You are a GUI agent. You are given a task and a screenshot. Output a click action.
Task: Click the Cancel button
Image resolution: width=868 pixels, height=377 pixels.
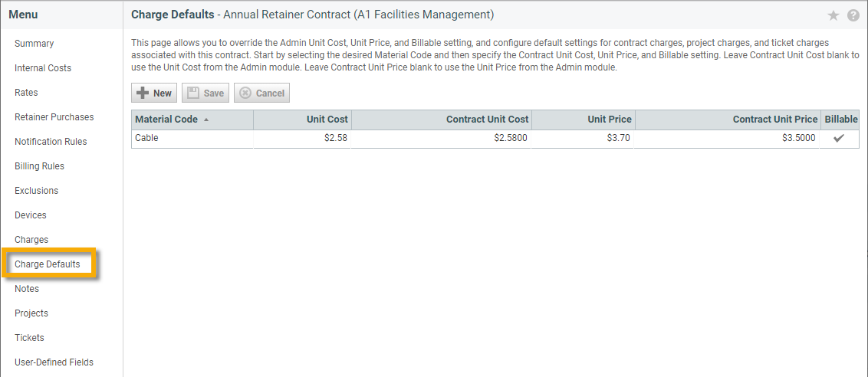point(261,93)
